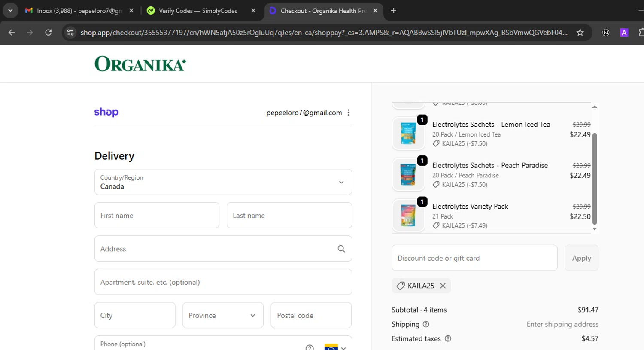
Task: Expand the Country/Region dropdown
Action: click(x=223, y=182)
